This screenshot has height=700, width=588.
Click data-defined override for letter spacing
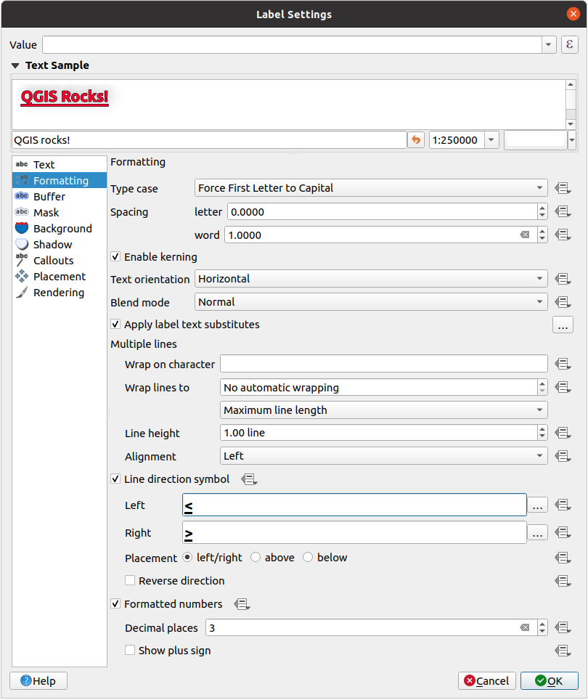(x=562, y=212)
